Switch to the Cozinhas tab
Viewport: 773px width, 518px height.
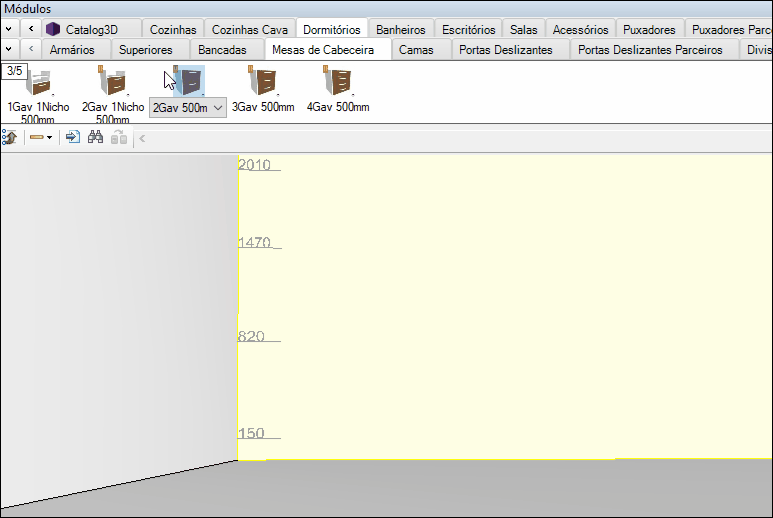173,30
